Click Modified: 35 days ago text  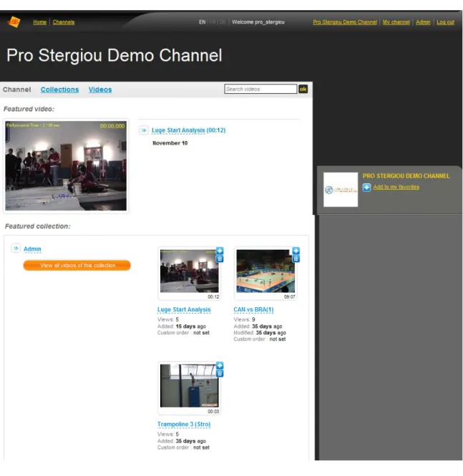(x=260, y=333)
